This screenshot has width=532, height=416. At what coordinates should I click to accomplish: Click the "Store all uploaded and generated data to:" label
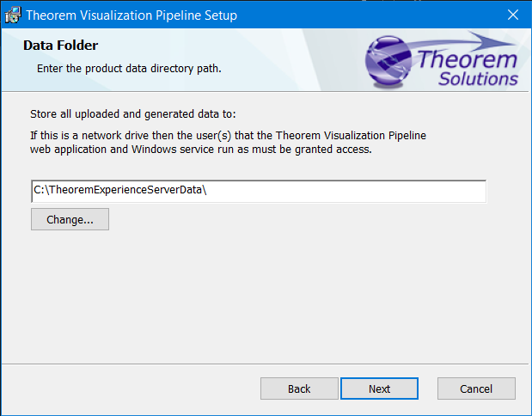(x=132, y=113)
